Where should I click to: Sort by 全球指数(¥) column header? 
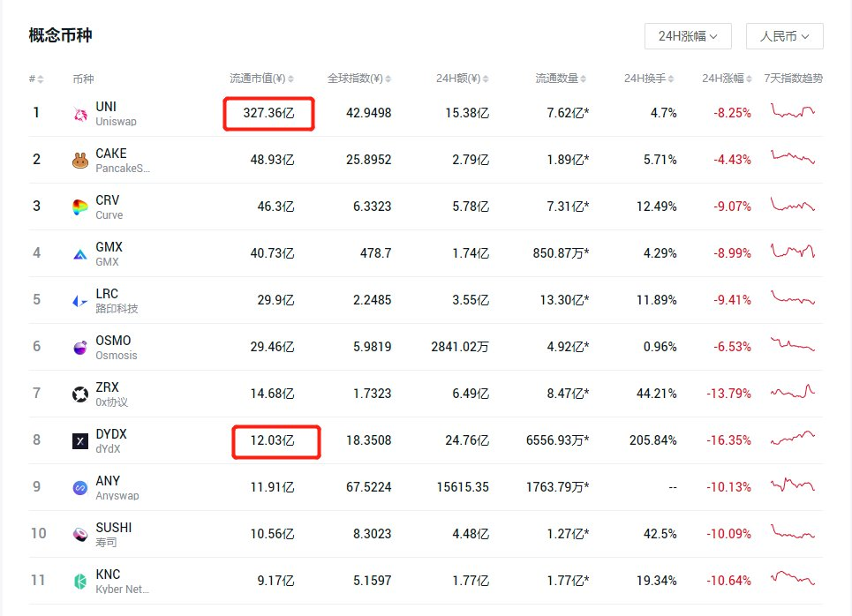click(x=358, y=79)
